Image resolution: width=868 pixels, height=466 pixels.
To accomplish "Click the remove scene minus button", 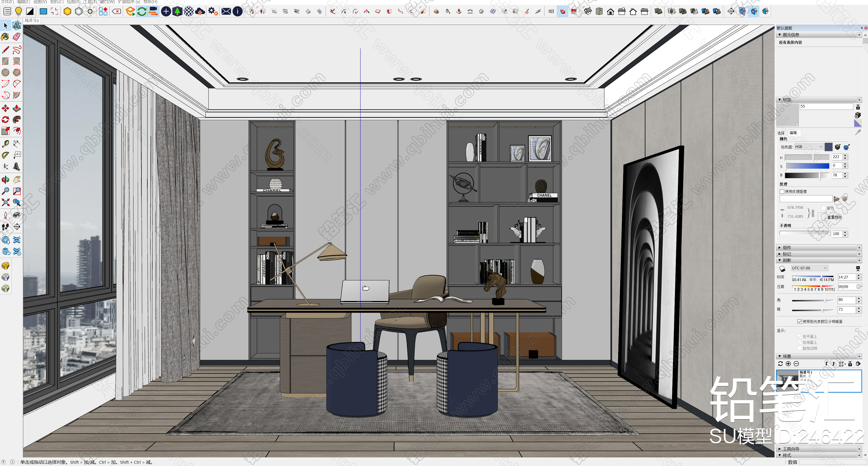I will tap(796, 363).
